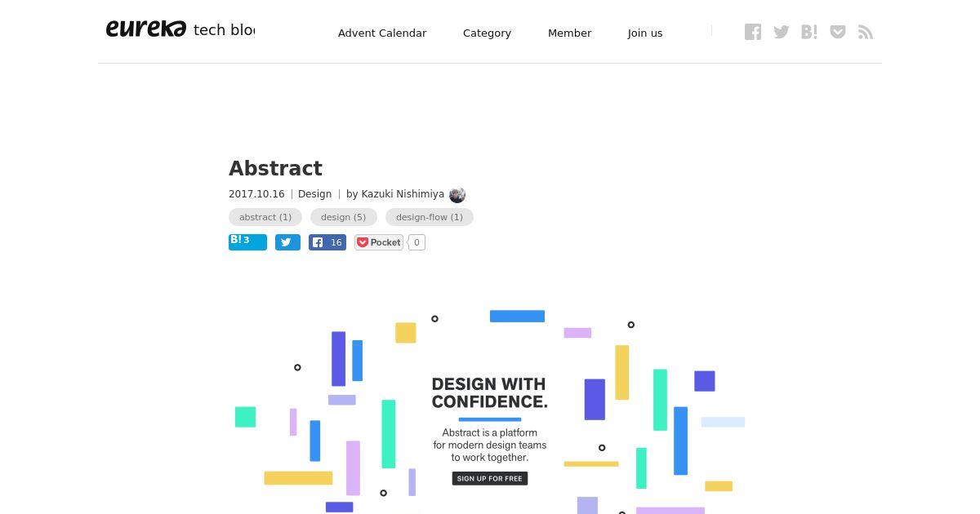Image resolution: width=980 pixels, height=514 pixels.
Task: Open the Category menu
Action: pyautogui.click(x=487, y=33)
